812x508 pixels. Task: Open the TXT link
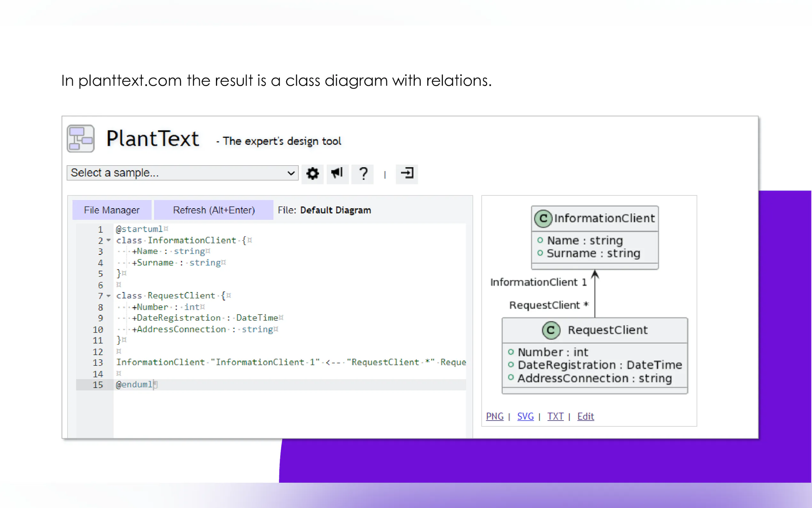coord(555,416)
